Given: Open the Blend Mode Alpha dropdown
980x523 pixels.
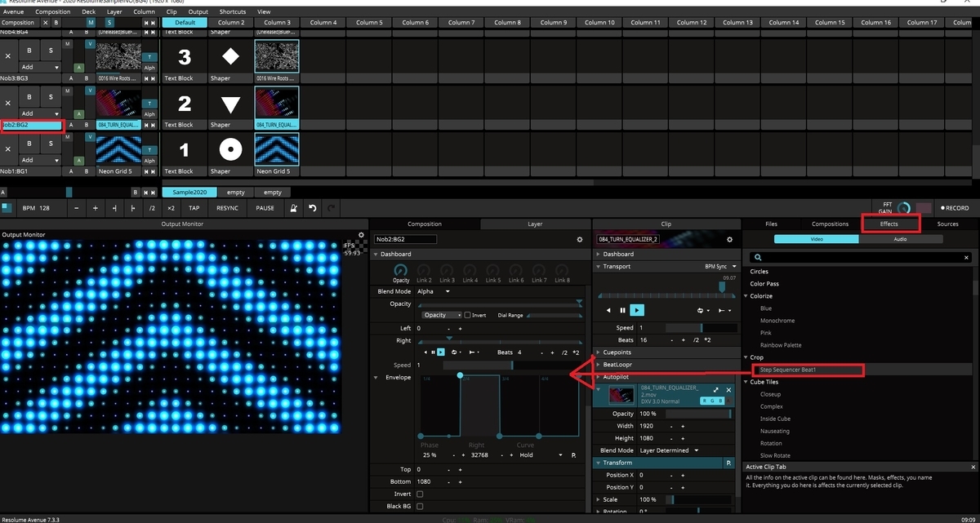Looking at the screenshot, I should click(434, 291).
